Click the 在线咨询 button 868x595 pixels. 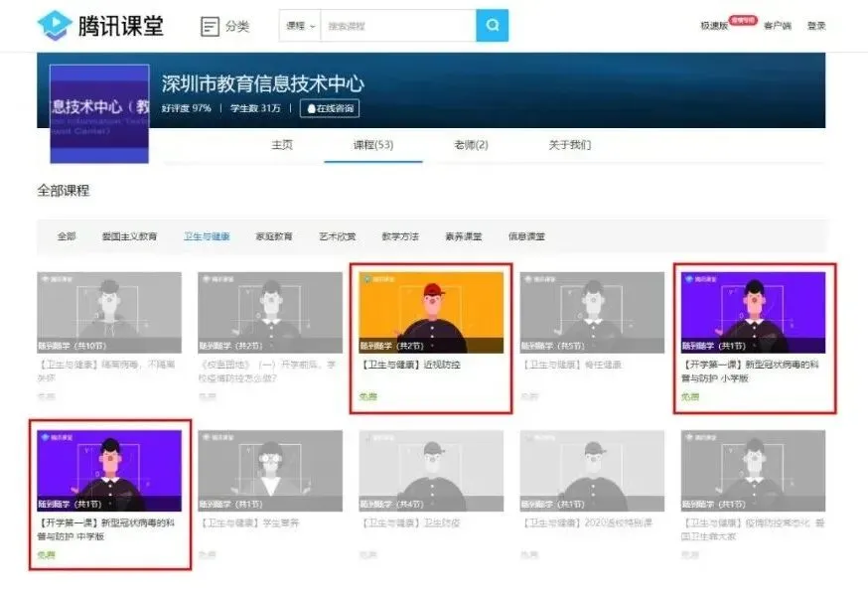(x=330, y=108)
